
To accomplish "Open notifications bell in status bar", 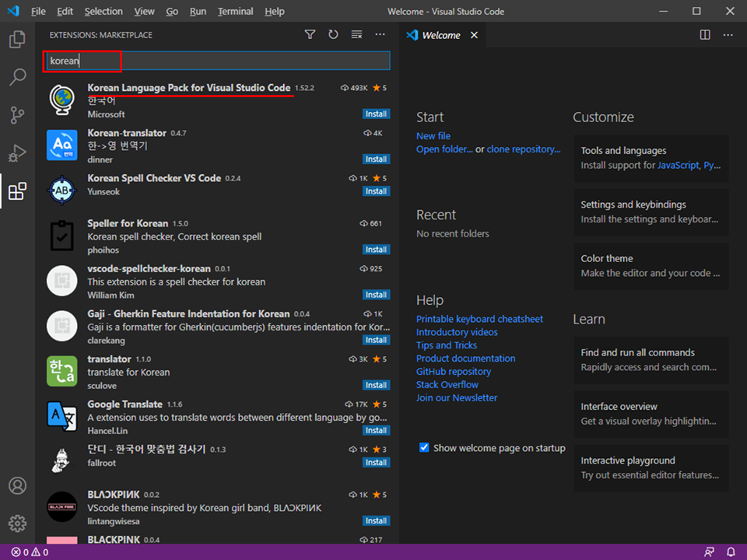I will click(731, 552).
